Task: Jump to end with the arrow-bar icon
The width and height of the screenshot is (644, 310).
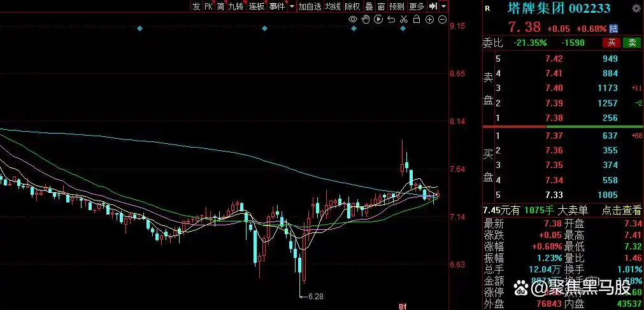Action: click(433, 6)
